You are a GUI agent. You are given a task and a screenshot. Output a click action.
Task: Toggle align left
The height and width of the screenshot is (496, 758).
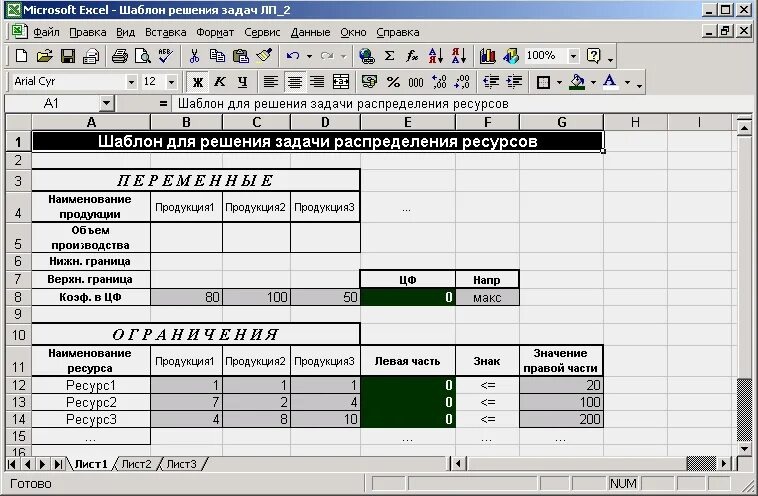pos(271,82)
